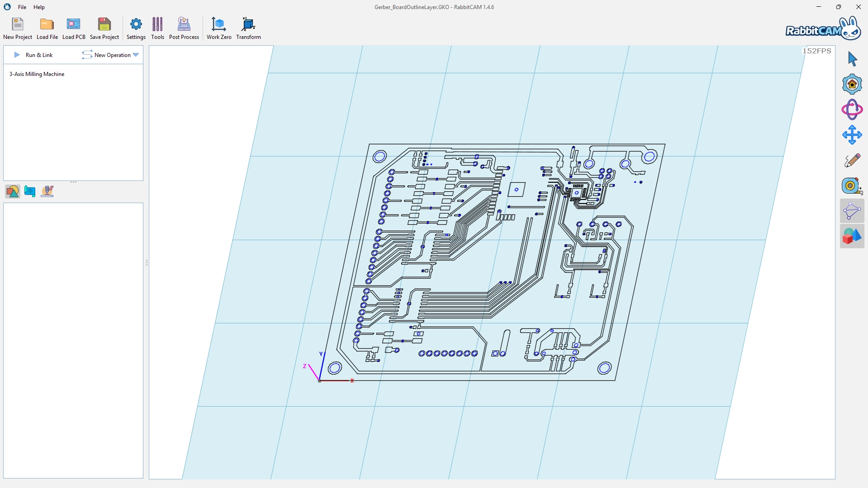868x488 pixels.
Task: Toggle the shapes panel tab icon
Action: tap(13, 191)
